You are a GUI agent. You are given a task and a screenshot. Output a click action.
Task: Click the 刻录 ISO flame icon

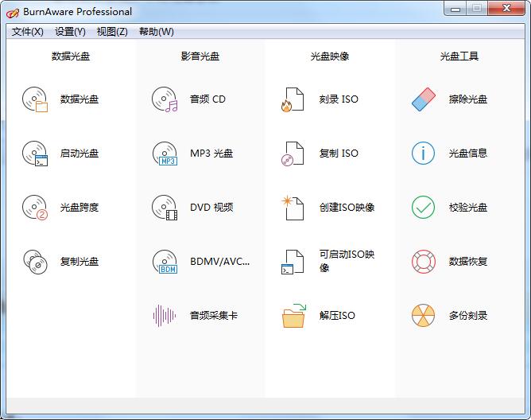pyautogui.click(x=293, y=99)
